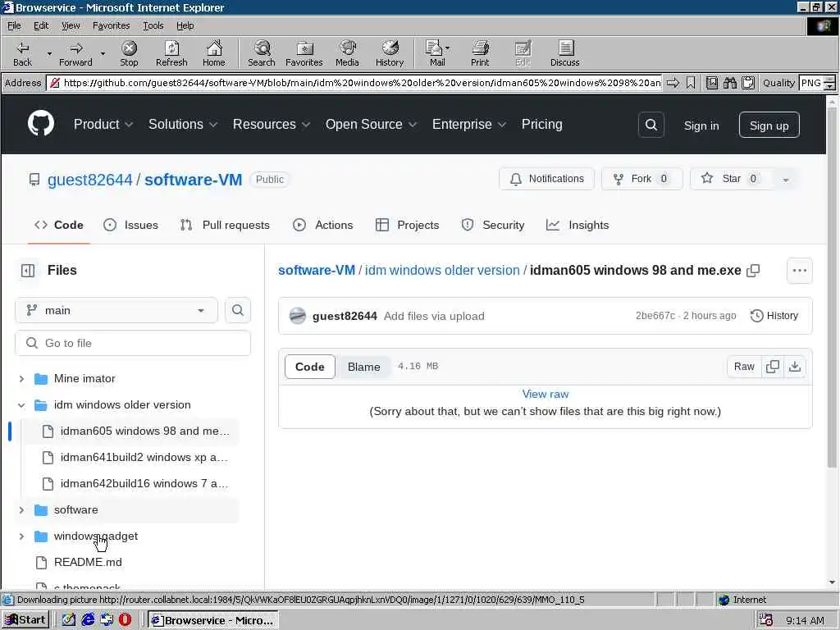Click the Fork button
Image resolution: width=840 pixels, height=630 pixels.
click(x=641, y=179)
